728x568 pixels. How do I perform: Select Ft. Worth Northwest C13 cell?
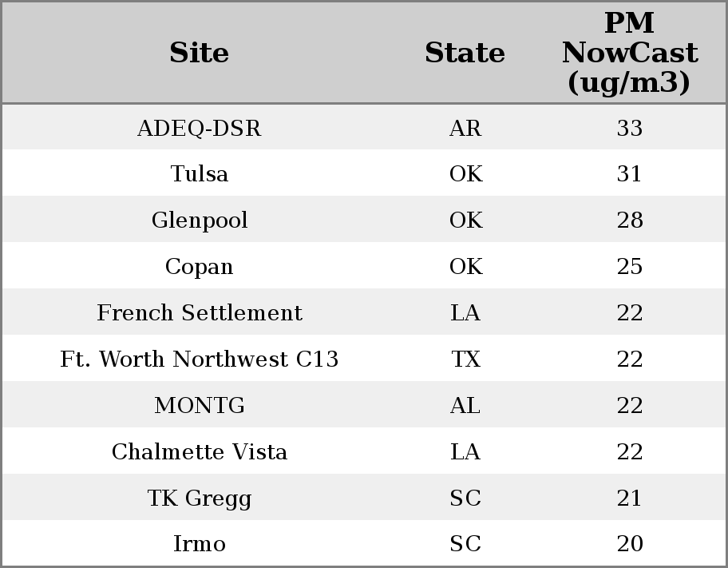pyautogui.click(x=199, y=359)
